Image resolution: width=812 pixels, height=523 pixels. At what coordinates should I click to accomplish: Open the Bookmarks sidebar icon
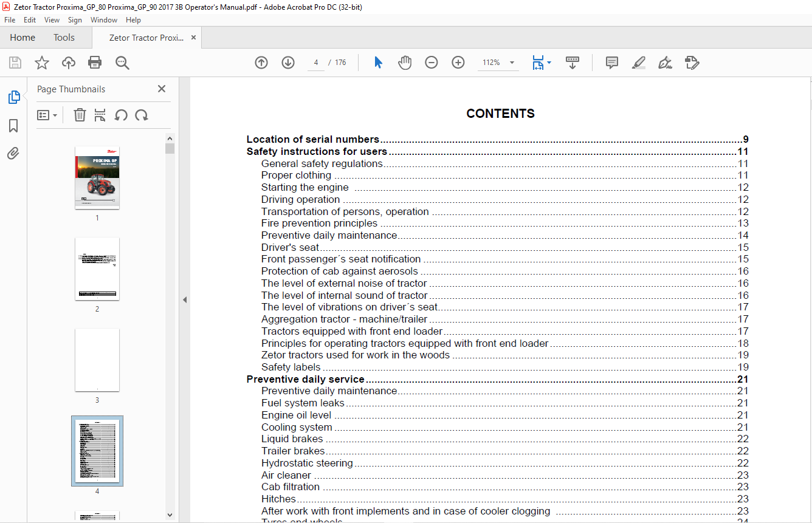click(x=13, y=126)
